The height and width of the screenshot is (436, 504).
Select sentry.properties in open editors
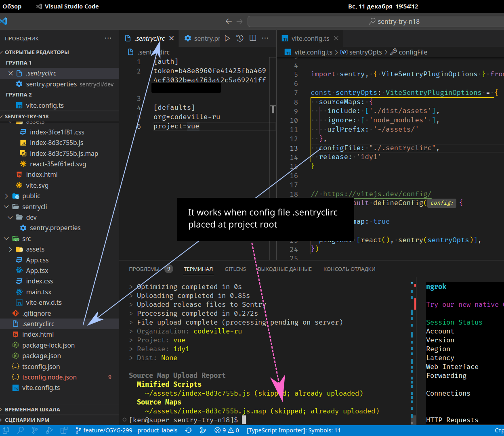coord(60,84)
